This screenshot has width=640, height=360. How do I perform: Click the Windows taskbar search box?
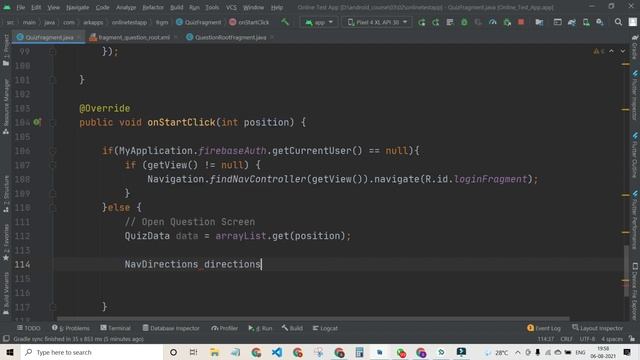(x=92, y=352)
